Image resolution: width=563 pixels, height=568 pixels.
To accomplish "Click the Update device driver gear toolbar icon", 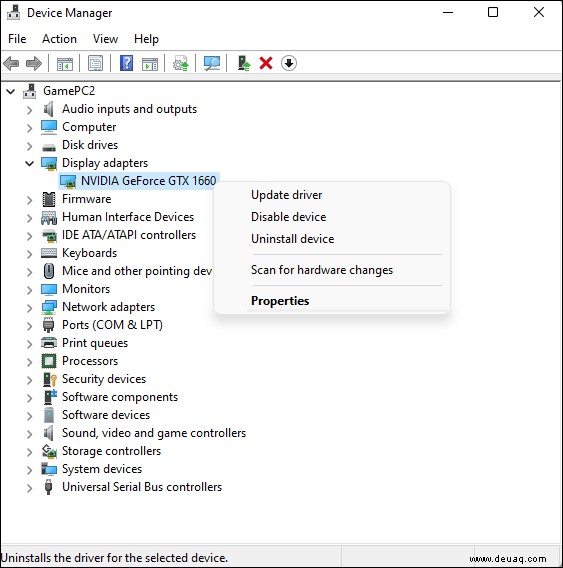I will [x=181, y=63].
